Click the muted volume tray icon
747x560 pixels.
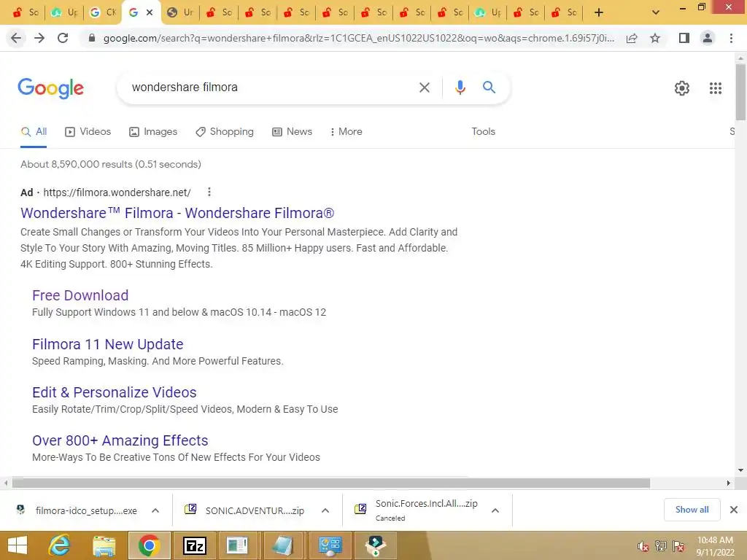click(643, 546)
